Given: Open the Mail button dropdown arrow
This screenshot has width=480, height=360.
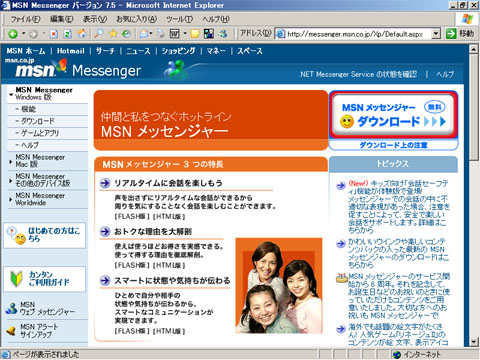Looking at the screenshot, I should tap(151, 34).
